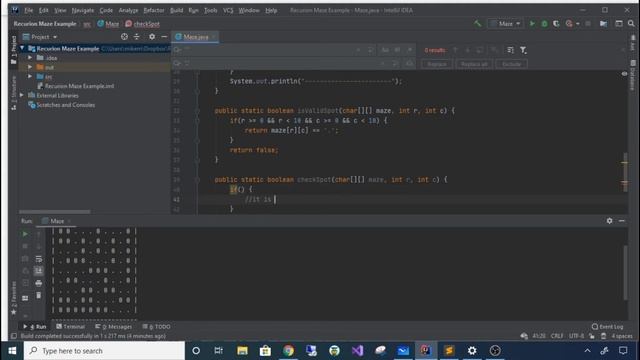Toggle scroll to end in Run console
Screen dimensions: 640x360
point(38,271)
